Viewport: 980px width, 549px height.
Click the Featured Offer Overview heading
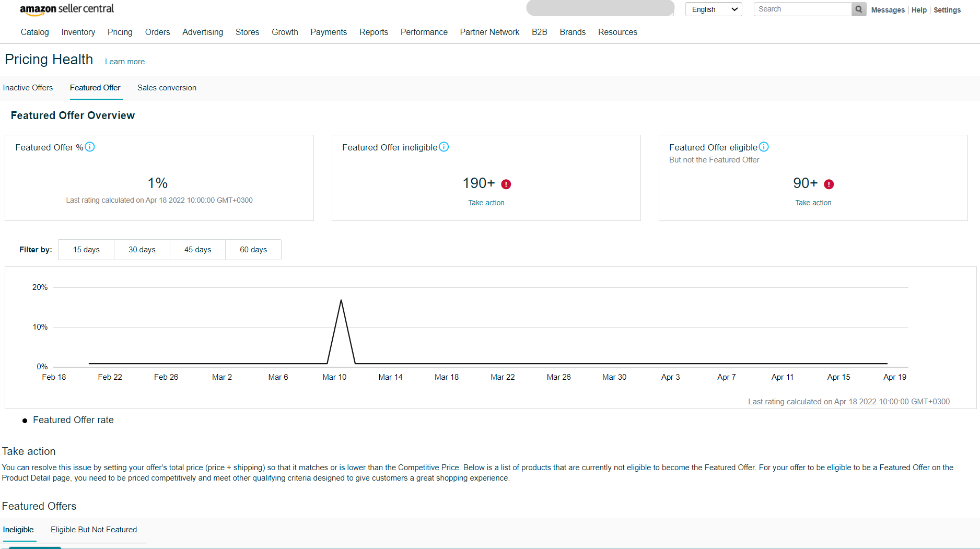point(73,115)
